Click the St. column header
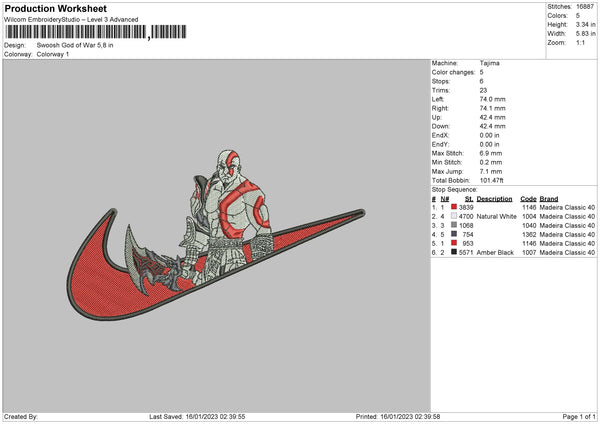The image size is (600, 424). click(469, 199)
